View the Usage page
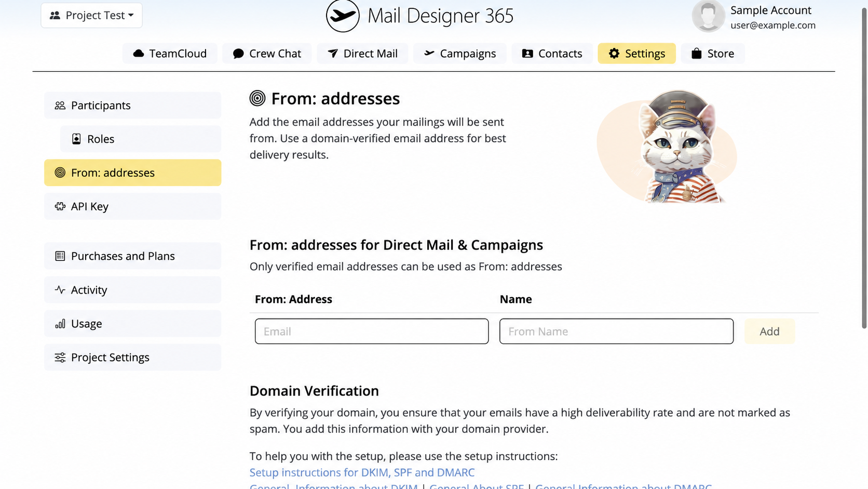868x489 pixels. point(132,324)
